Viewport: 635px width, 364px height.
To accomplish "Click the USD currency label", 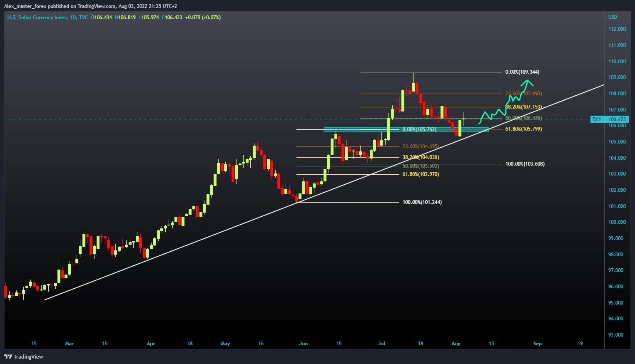I will click(x=613, y=17).
